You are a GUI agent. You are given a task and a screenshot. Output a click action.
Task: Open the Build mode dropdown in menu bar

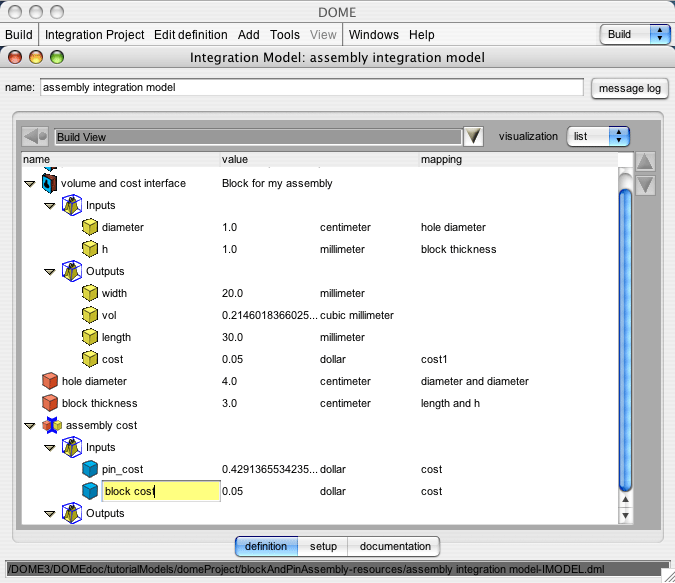pos(635,34)
